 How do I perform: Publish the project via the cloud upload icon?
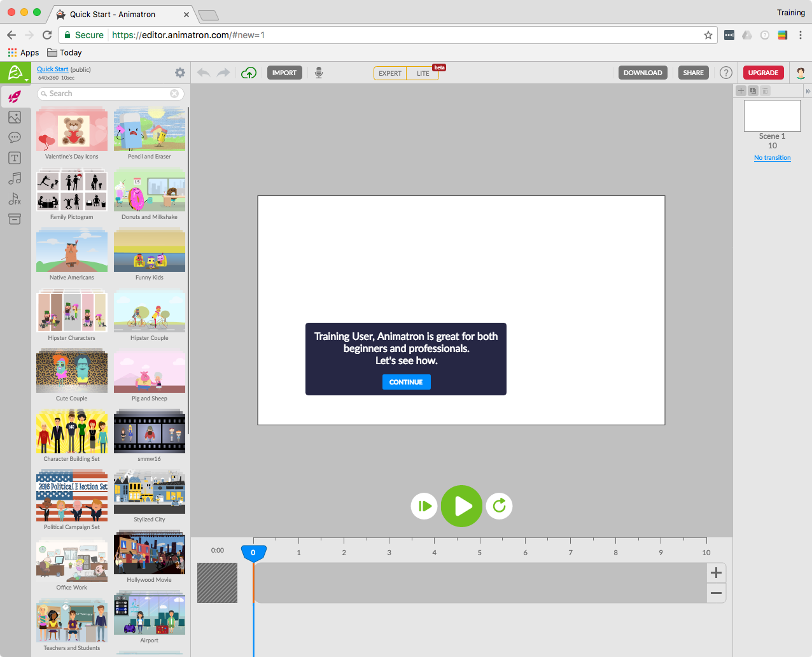coord(249,73)
